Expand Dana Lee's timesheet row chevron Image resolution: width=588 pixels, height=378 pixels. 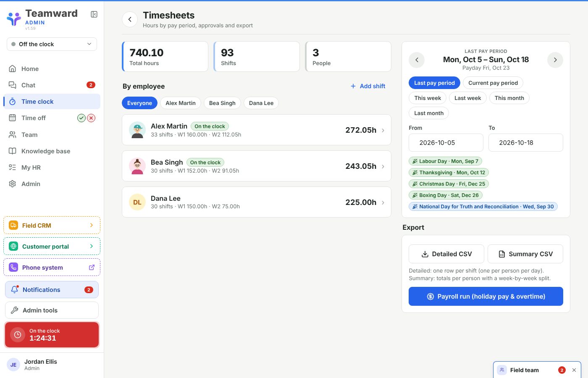(383, 202)
